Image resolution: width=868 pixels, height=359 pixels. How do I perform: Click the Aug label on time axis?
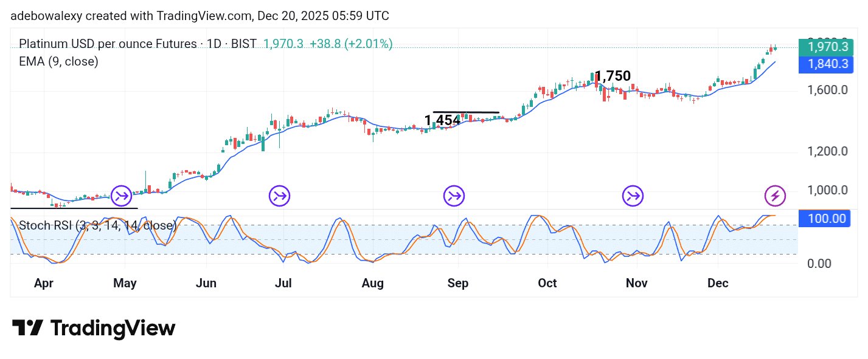point(372,283)
